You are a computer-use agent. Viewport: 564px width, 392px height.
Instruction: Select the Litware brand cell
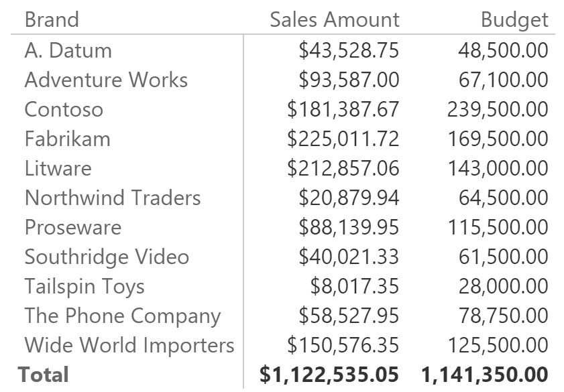58,168
